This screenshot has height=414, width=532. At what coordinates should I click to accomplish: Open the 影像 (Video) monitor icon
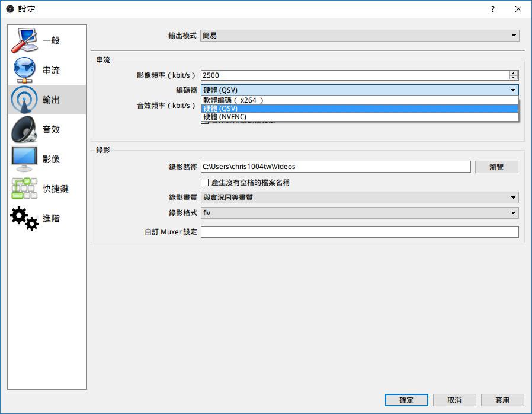[24, 159]
